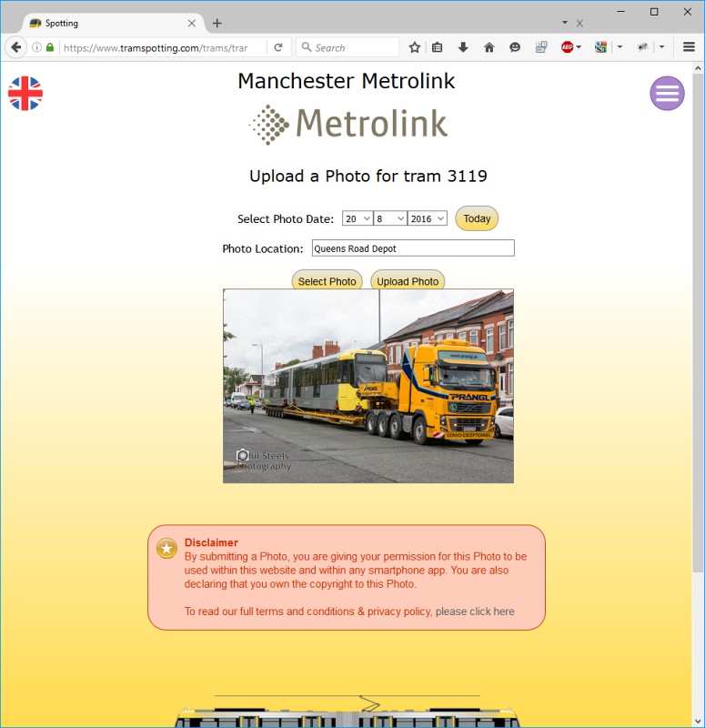Image resolution: width=705 pixels, height=728 pixels.
Task: Follow the 'please click here' terms link
Action: 475,612
